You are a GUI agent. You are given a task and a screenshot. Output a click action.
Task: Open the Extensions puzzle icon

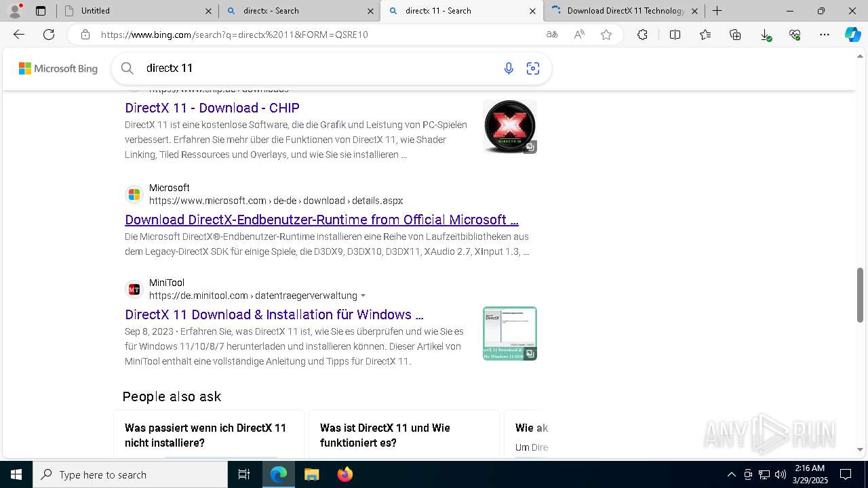tap(642, 35)
